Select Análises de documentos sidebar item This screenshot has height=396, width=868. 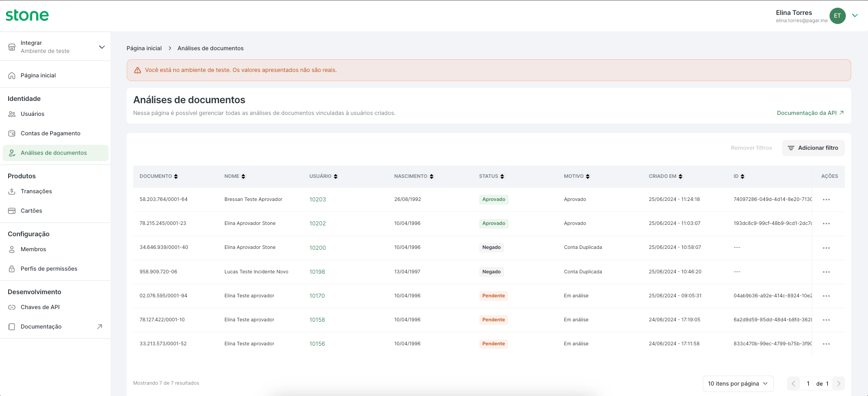(x=55, y=153)
